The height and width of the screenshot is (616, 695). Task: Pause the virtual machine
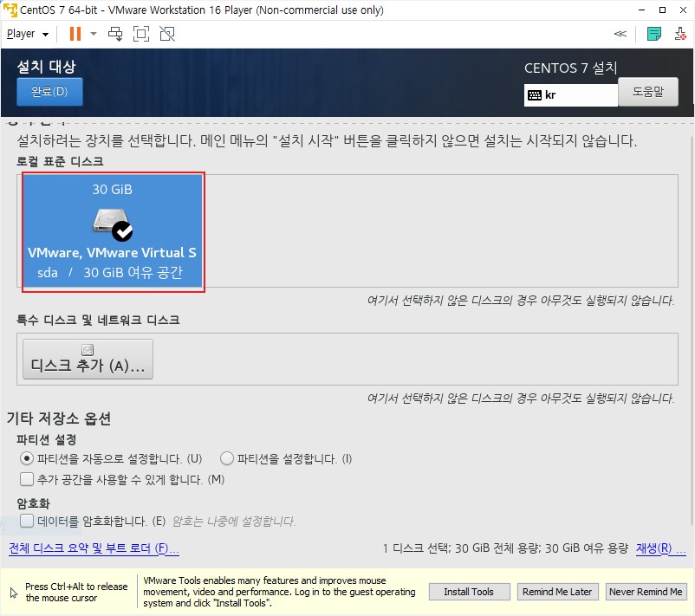[75, 34]
